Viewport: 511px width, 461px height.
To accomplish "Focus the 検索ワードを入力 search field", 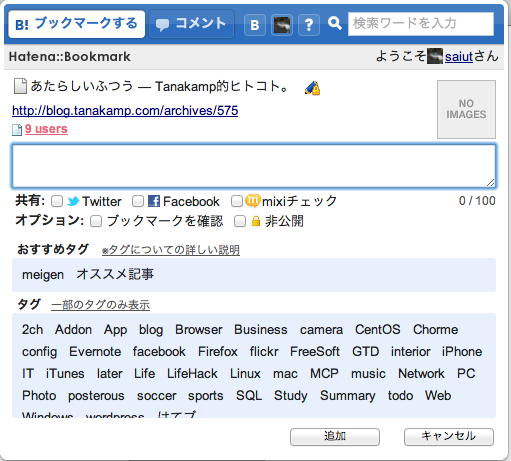I will (x=421, y=24).
